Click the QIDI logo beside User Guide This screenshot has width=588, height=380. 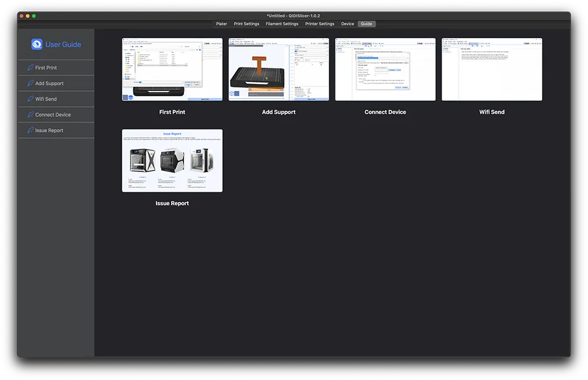[37, 45]
